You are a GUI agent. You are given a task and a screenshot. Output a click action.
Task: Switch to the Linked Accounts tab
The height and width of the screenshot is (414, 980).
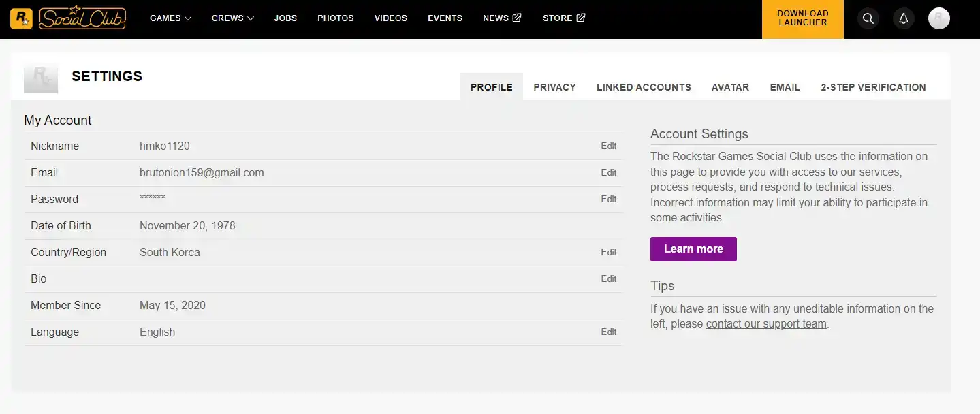[644, 87]
